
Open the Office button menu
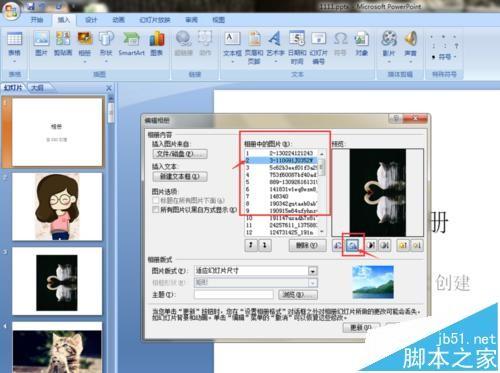click(11, 10)
